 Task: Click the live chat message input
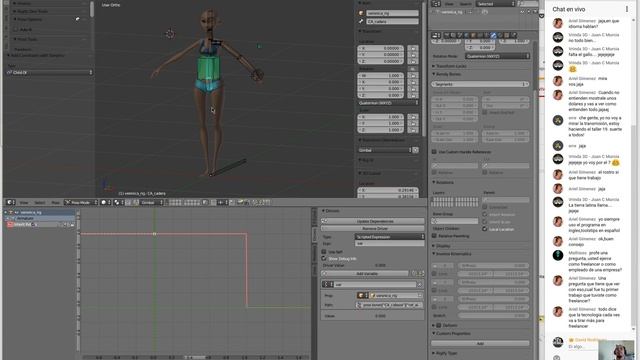click(583, 347)
